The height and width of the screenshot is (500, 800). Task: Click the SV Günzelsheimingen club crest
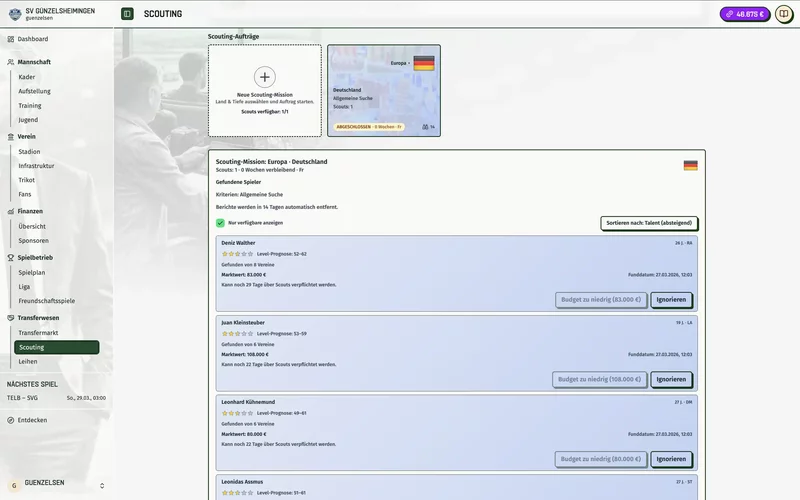click(12, 14)
